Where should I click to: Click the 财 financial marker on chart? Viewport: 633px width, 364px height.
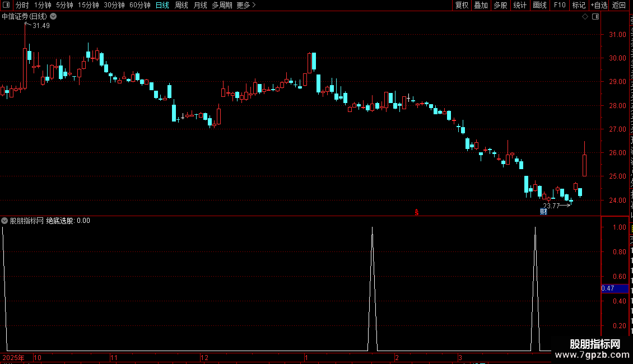click(543, 212)
